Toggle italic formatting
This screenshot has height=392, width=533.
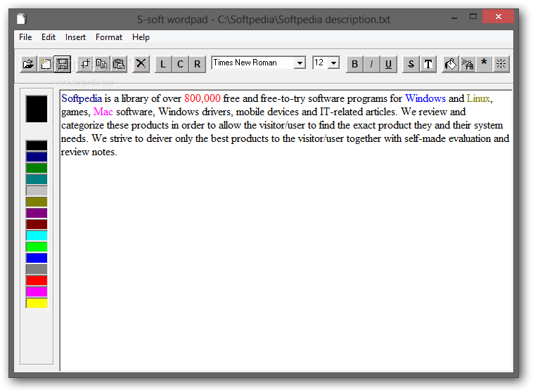click(x=371, y=64)
